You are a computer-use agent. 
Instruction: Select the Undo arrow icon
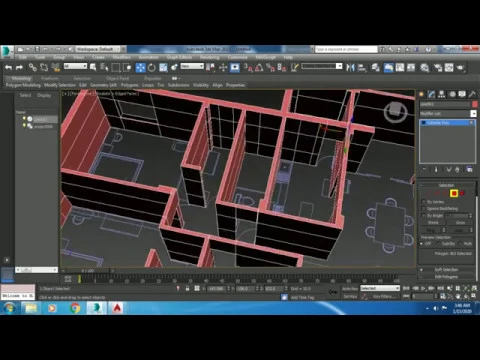(8, 68)
